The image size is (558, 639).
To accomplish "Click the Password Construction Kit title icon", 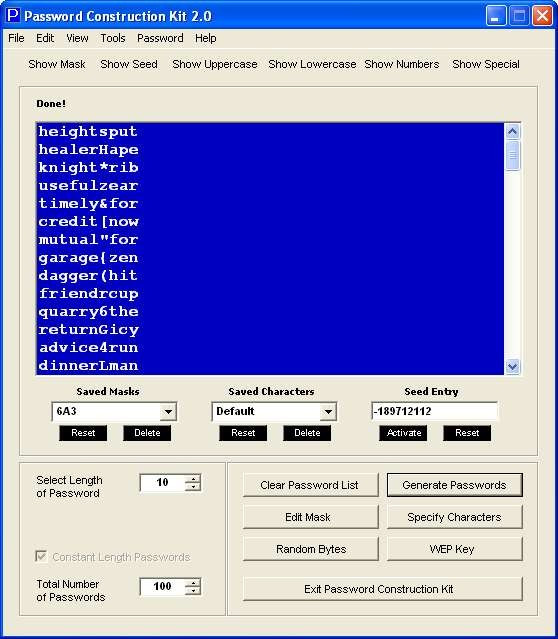I will (13, 15).
